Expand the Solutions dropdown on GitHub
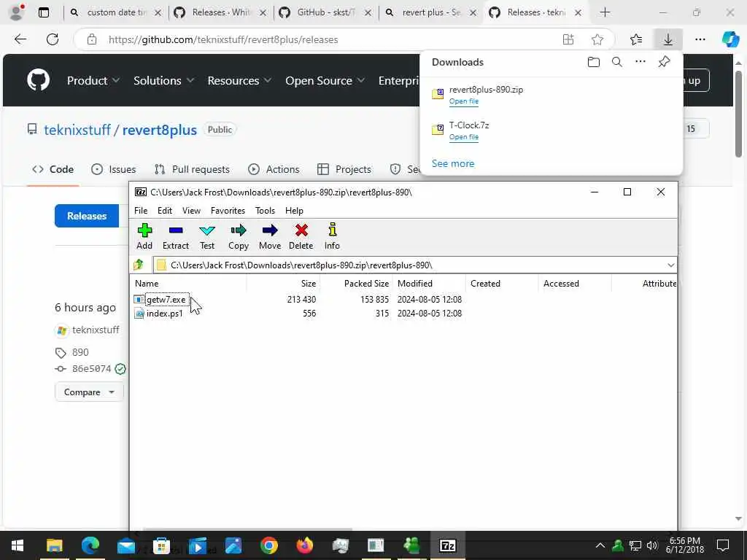Image resolution: width=747 pixels, height=560 pixels. tap(163, 80)
